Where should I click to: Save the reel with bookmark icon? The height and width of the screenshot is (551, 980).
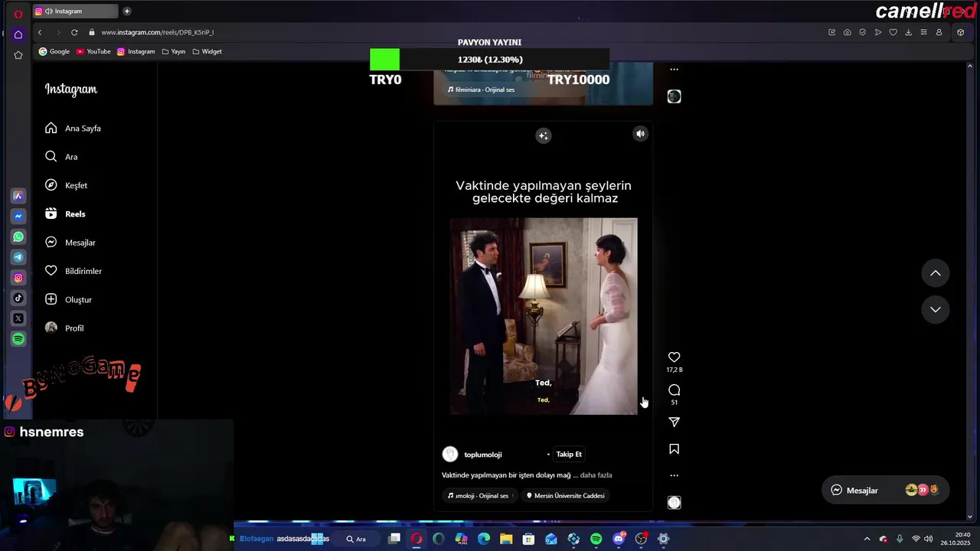pyautogui.click(x=674, y=449)
